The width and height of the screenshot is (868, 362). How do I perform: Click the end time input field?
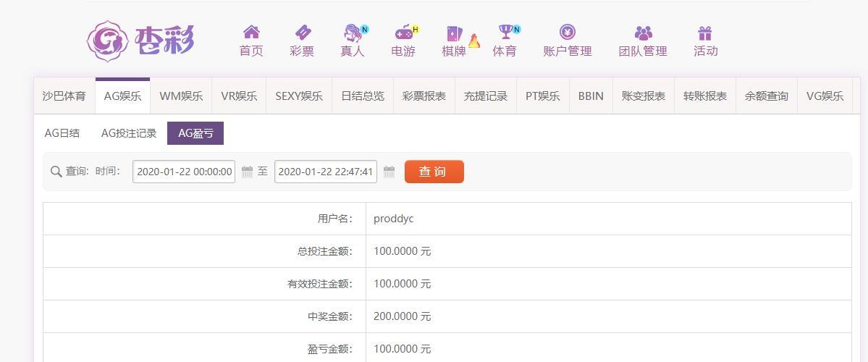click(326, 172)
